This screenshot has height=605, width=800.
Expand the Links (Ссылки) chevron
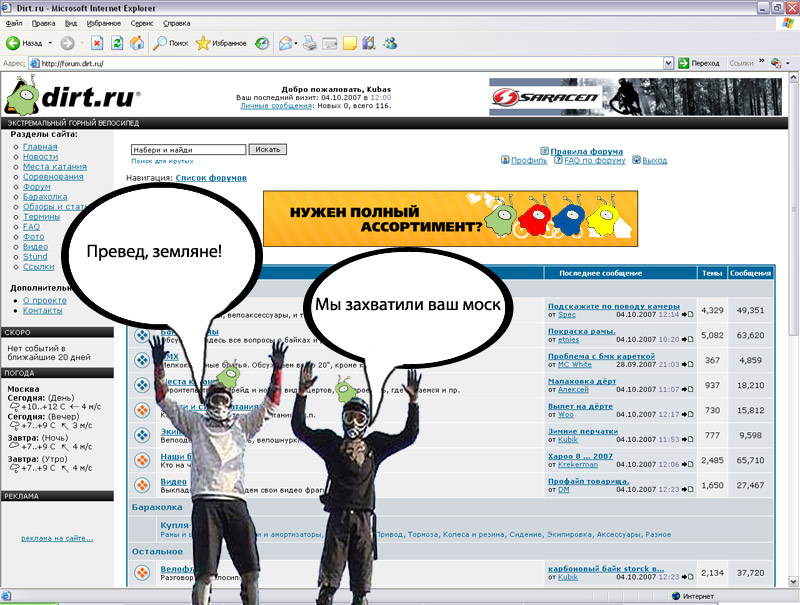click(761, 62)
